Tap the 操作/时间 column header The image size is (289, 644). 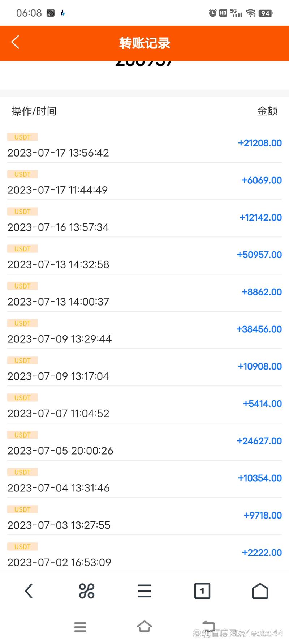pos(34,111)
